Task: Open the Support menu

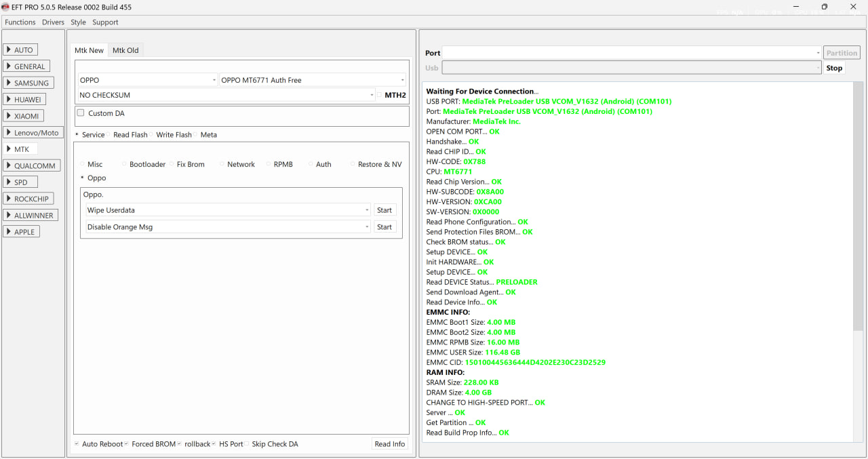Action: 105,22
